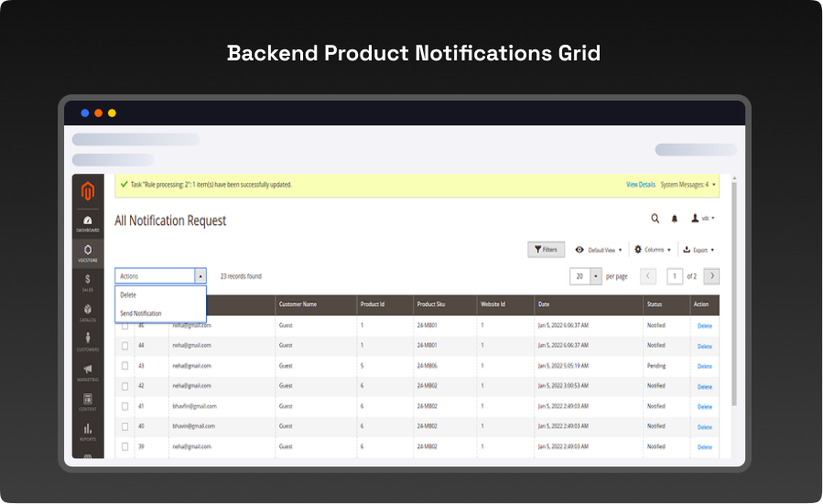The height and width of the screenshot is (504, 823).
Task: Open the Content sidebar icon
Action: [88, 402]
